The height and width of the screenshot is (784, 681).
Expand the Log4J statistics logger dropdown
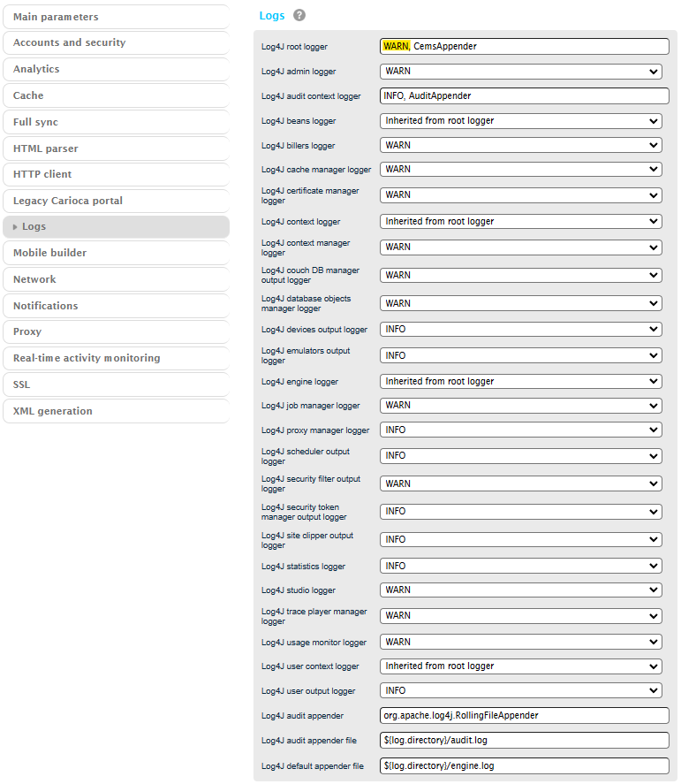[x=521, y=567]
